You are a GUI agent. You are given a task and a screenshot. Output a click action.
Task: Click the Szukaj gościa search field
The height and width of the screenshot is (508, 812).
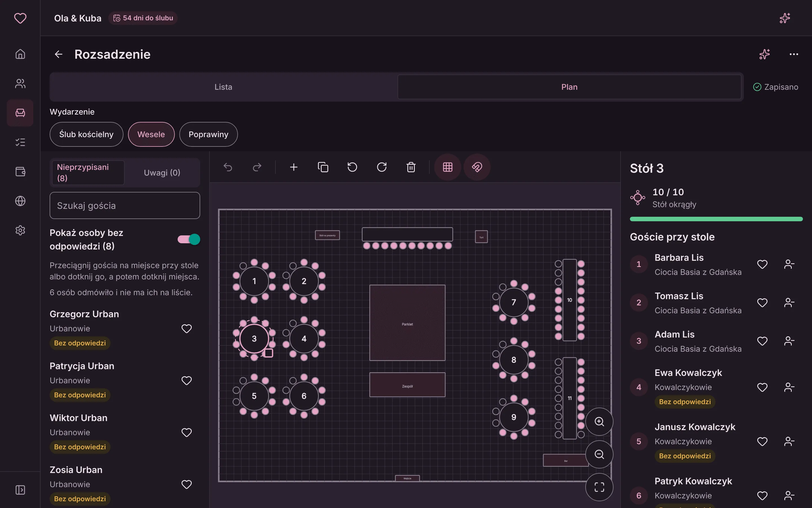coord(125,206)
